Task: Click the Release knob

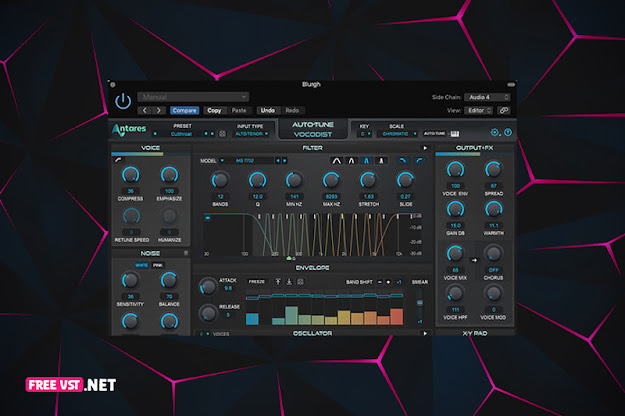Action: click(208, 313)
